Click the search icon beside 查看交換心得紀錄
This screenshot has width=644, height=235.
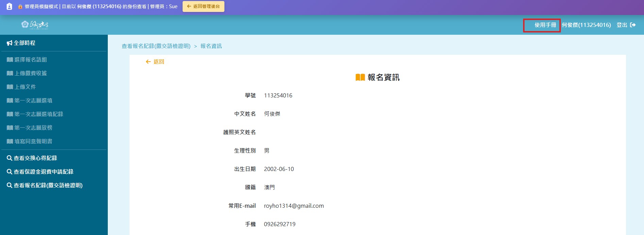point(10,158)
